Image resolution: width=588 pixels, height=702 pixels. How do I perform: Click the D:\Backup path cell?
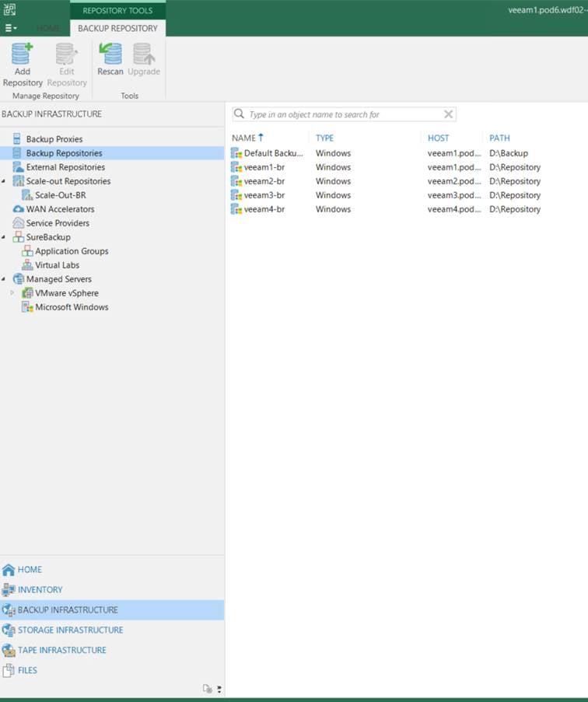[509, 153]
